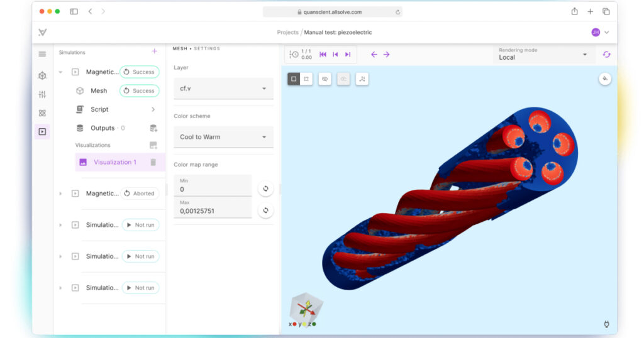
Task: Click the Mesh Success status button
Action: [139, 90]
